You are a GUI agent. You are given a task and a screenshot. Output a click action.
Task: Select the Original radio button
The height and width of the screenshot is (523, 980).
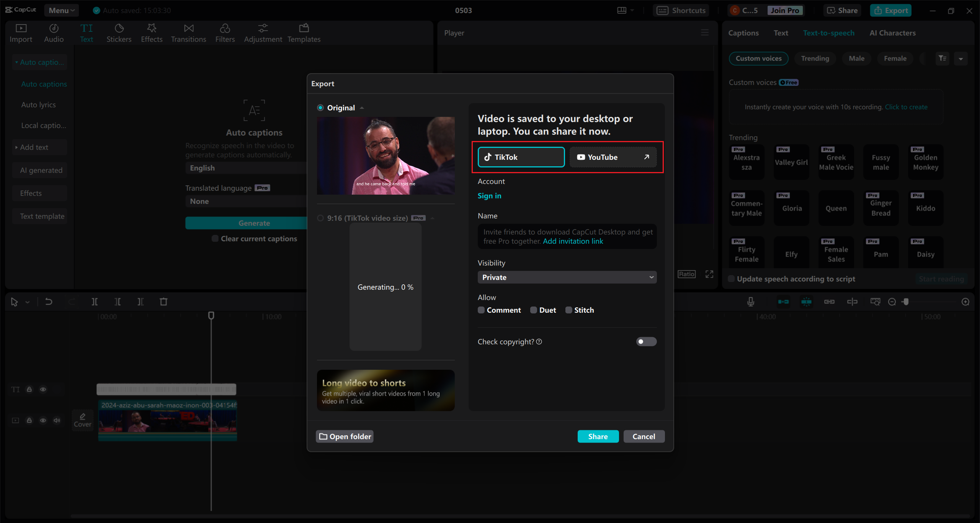(320, 108)
